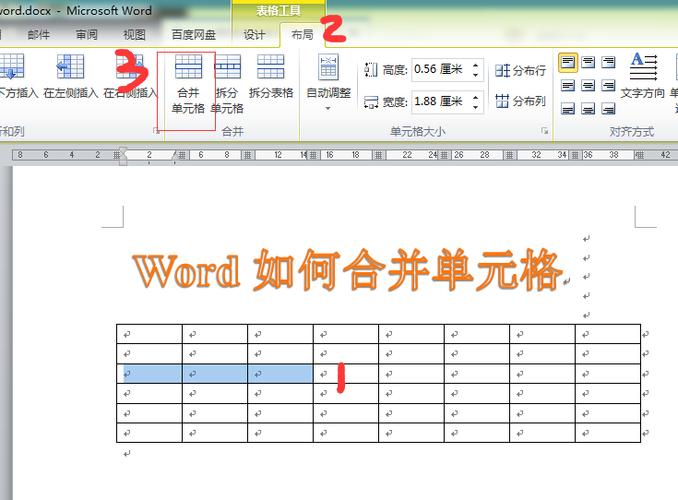Select Align Center Left alignment icon
The height and width of the screenshot is (500, 678).
[568, 86]
